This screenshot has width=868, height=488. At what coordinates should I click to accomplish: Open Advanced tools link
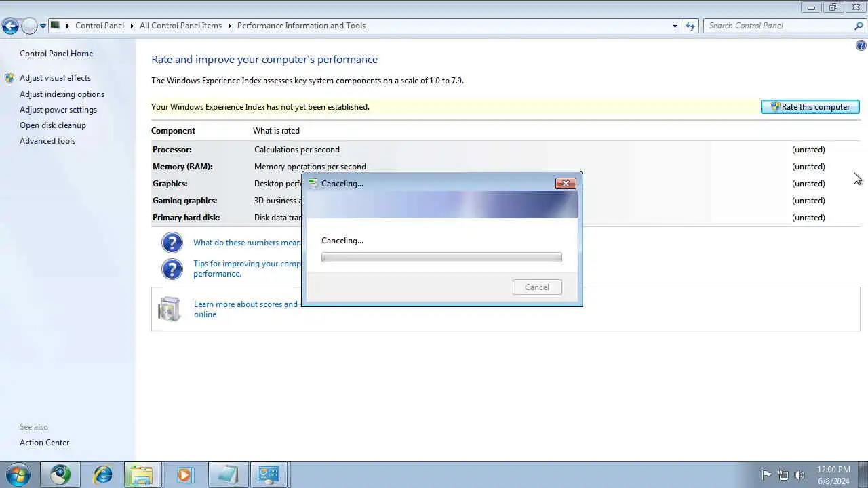click(47, 141)
